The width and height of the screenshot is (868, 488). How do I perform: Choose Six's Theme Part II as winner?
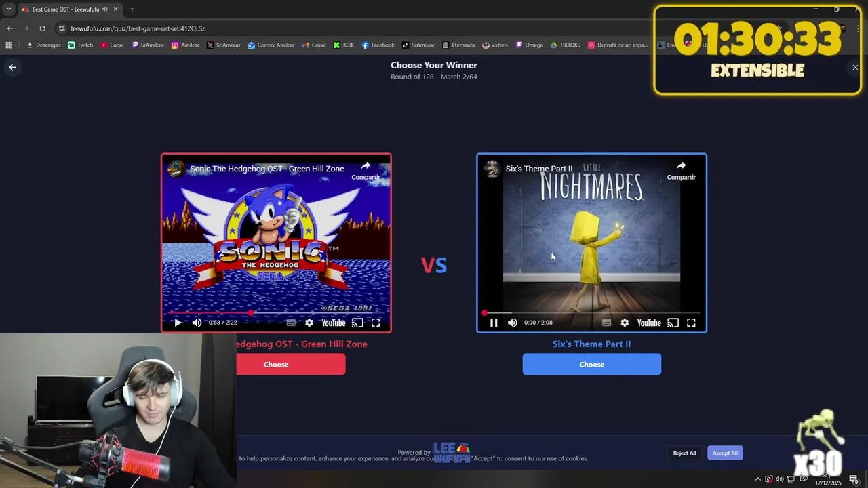[592, 365]
